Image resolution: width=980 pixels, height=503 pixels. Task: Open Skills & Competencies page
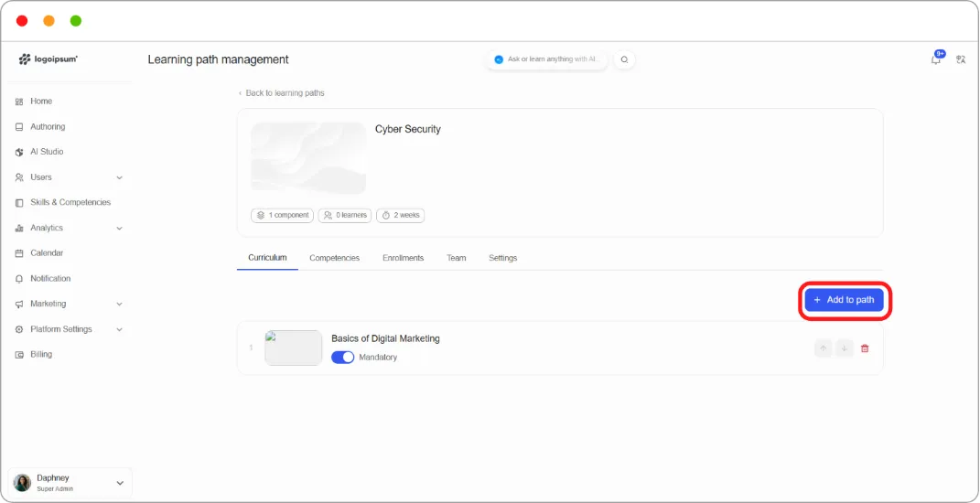[70, 202]
